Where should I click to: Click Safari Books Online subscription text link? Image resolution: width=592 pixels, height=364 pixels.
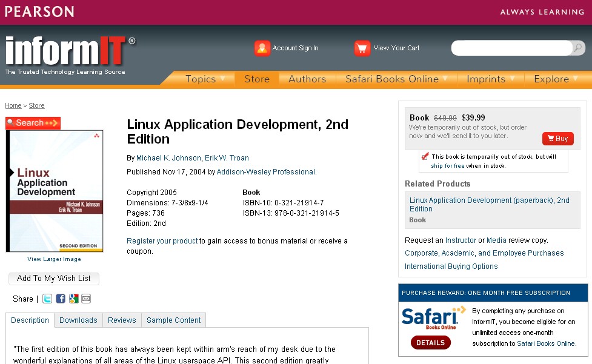click(546, 343)
